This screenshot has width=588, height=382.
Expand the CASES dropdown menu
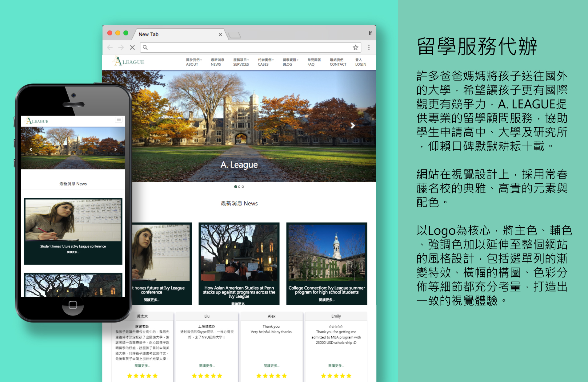tap(265, 62)
